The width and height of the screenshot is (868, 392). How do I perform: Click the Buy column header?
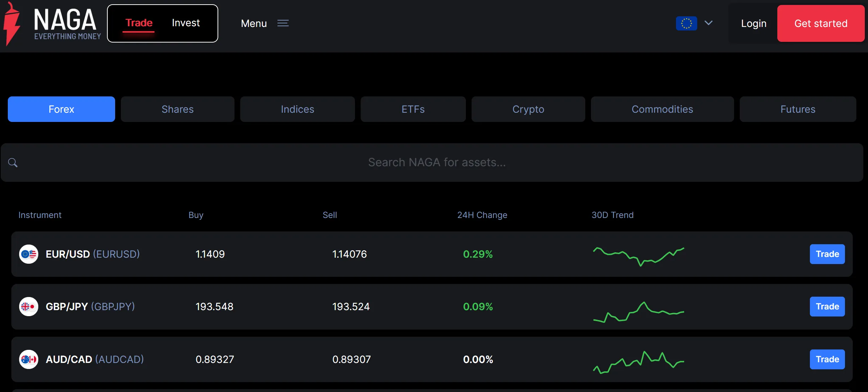[196, 215]
